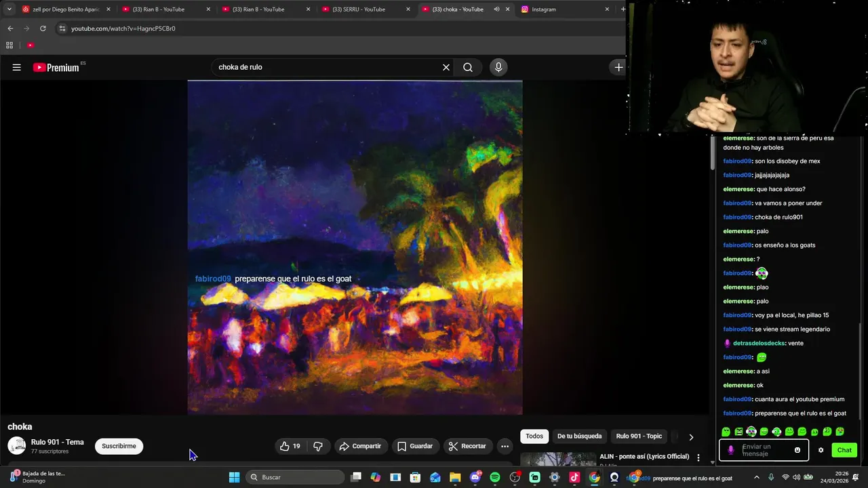The height and width of the screenshot is (488, 868).
Task: Play the choka video in the player
Action: (x=355, y=247)
